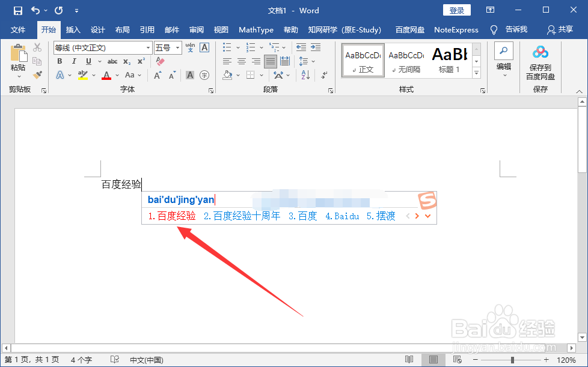Toggle Character Shading
The width and height of the screenshot is (588, 367).
[190, 75]
